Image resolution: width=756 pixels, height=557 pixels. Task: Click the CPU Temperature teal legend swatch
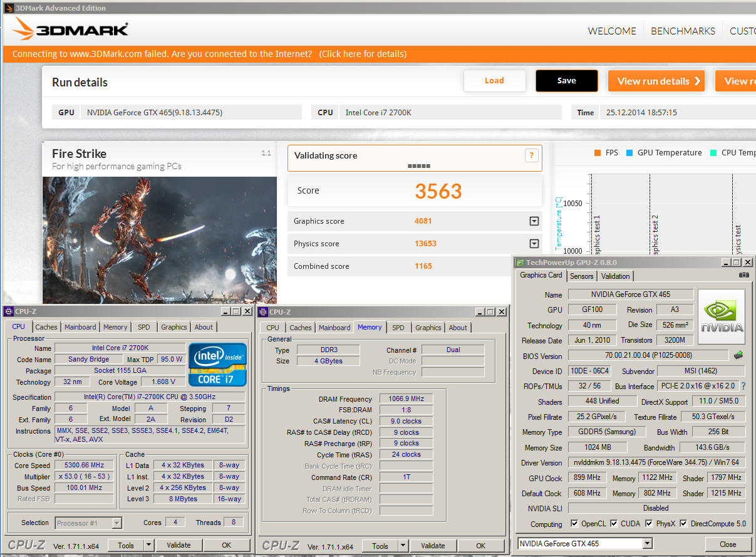713,153
